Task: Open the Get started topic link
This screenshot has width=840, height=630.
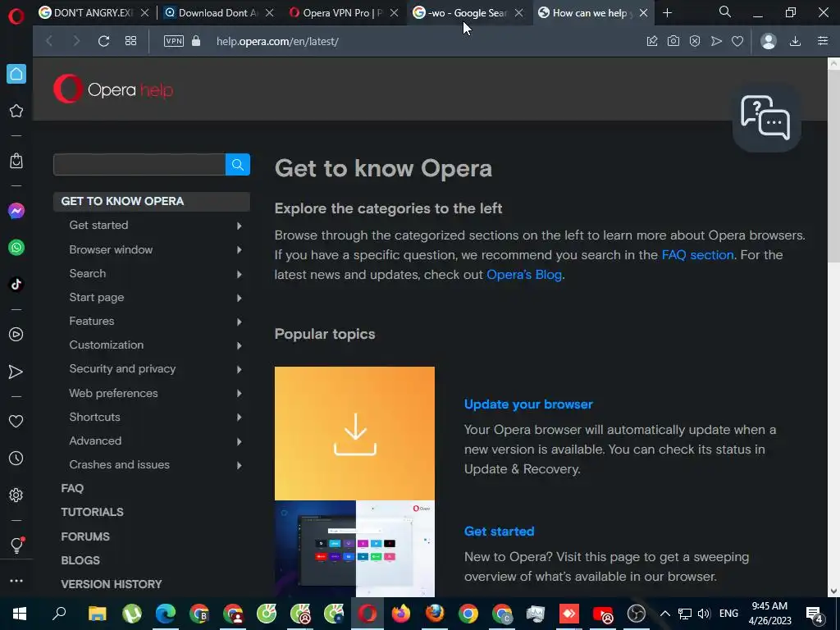Action: (x=499, y=532)
